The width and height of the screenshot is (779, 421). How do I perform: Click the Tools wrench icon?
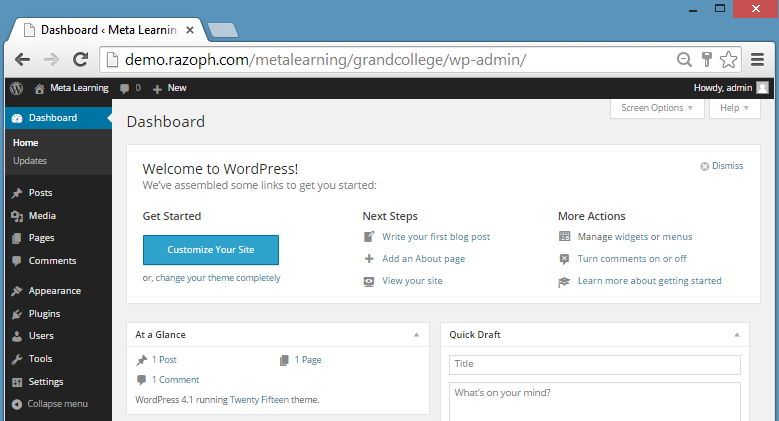[x=17, y=359]
